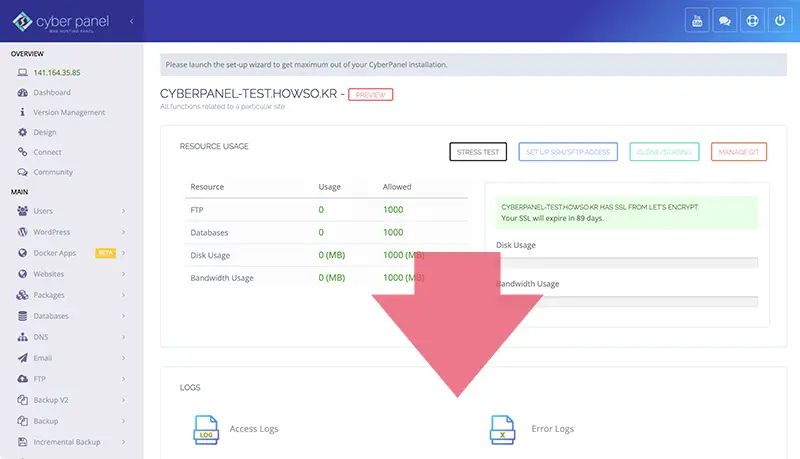Click the Let's Encrypt SSL notice
This screenshot has width=800, height=459.
pyautogui.click(x=627, y=213)
